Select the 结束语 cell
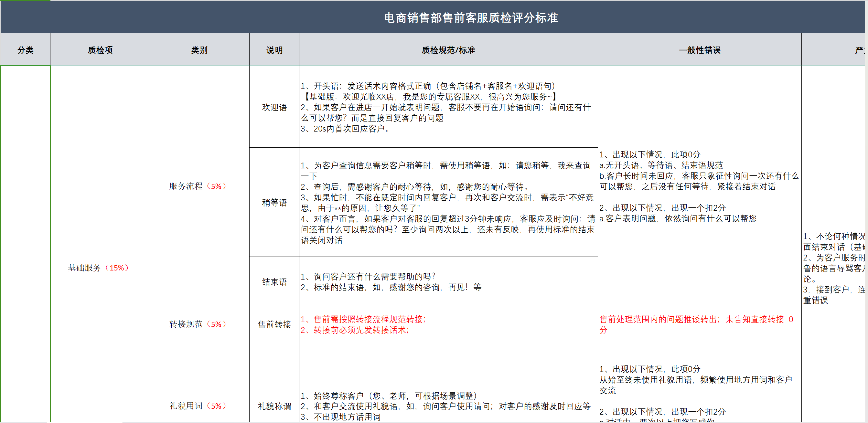This screenshot has width=868, height=423. [x=274, y=281]
